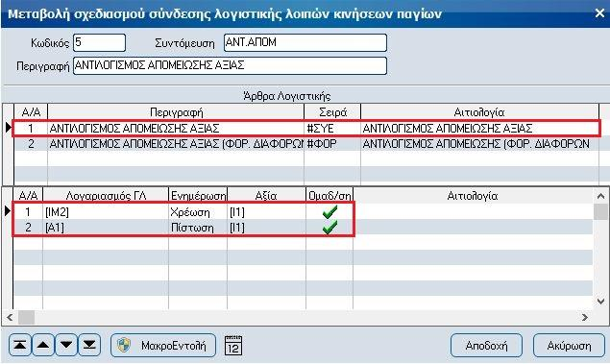The width and height of the screenshot is (610, 364).
Task: Select the #ΦΟΡ series cell
Action: 332,144
